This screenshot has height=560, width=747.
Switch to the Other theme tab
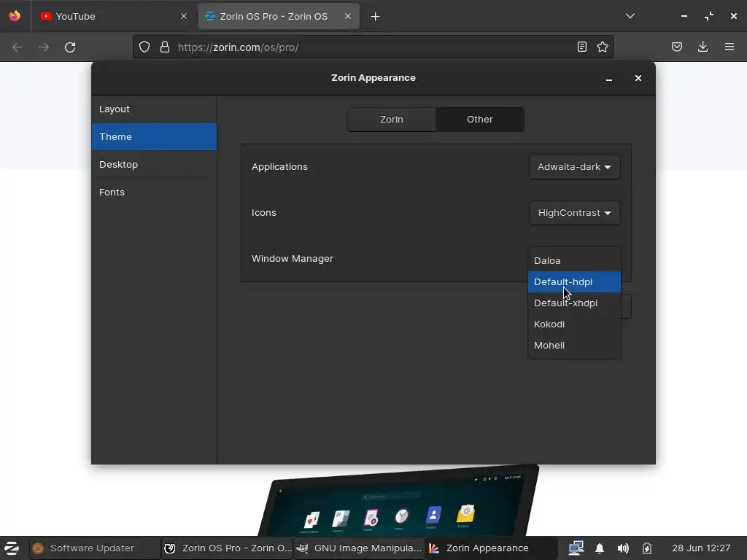pyautogui.click(x=480, y=119)
